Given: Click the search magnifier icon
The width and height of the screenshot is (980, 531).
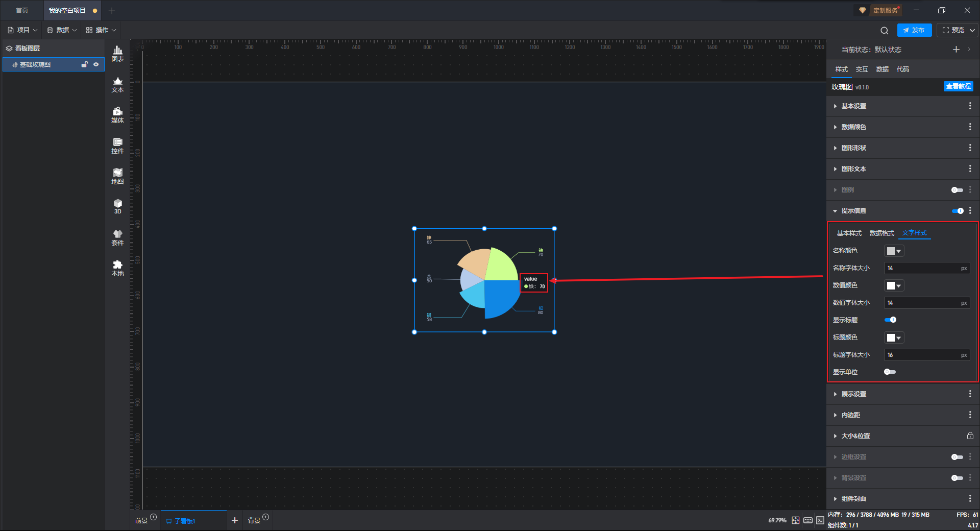Looking at the screenshot, I should 885,30.
